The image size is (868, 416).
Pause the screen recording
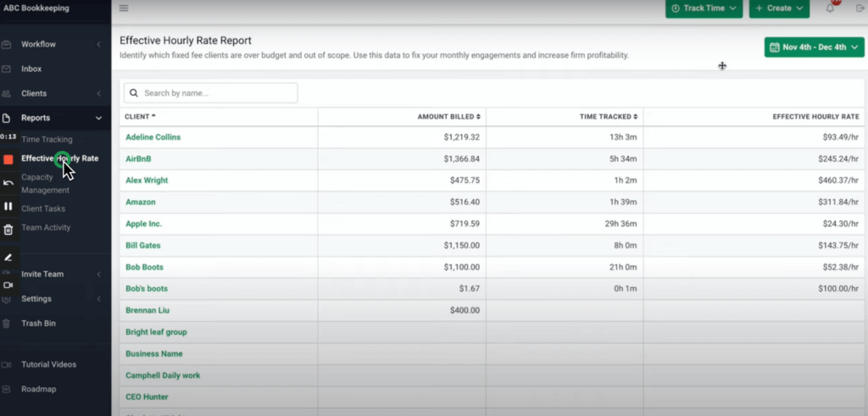click(8, 206)
